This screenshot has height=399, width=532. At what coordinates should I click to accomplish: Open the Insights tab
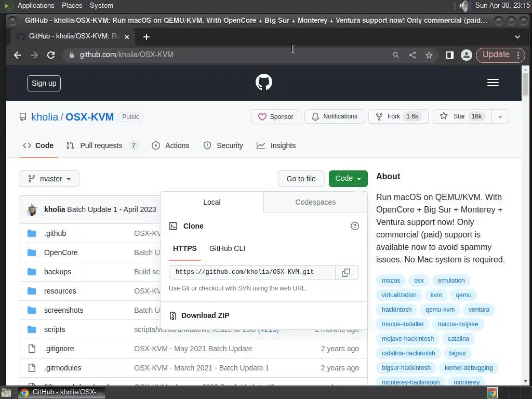276,146
